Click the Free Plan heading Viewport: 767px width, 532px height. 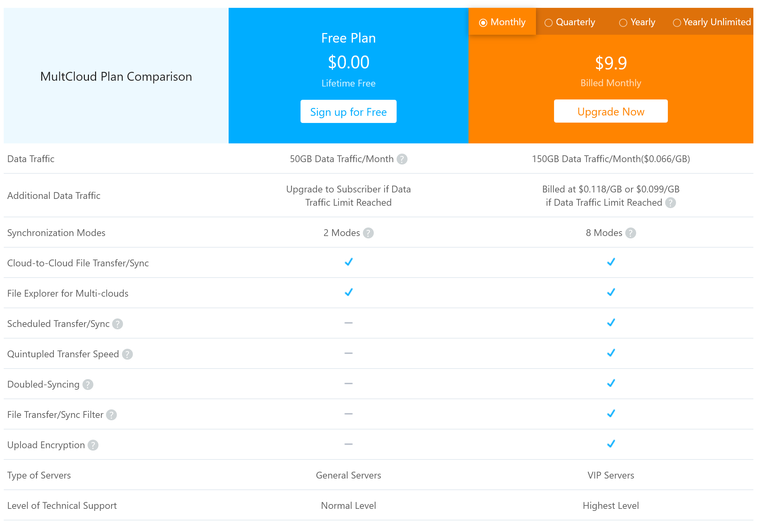tap(348, 38)
